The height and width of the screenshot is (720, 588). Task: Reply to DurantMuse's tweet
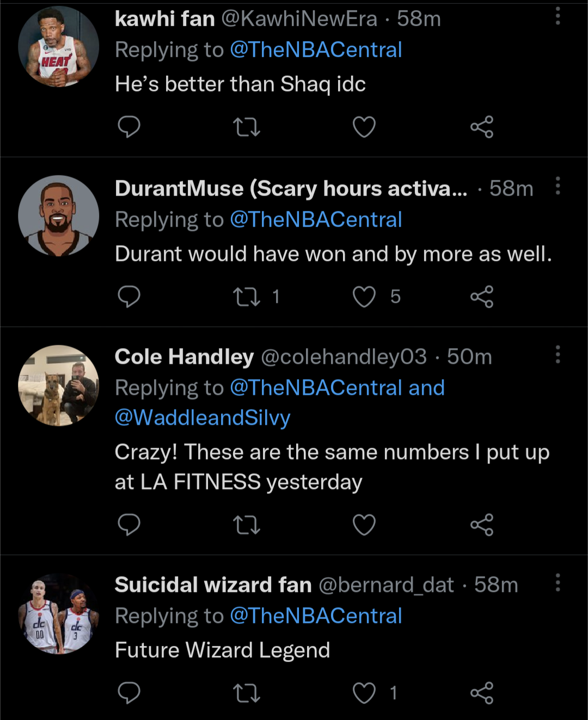pyautogui.click(x=129, y=297)
